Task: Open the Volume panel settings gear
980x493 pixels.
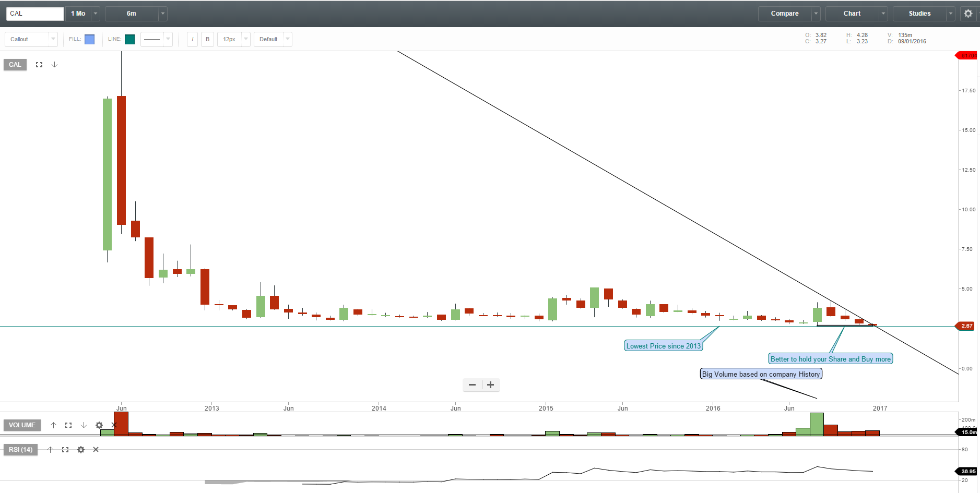Action: (x=99, y=425)
